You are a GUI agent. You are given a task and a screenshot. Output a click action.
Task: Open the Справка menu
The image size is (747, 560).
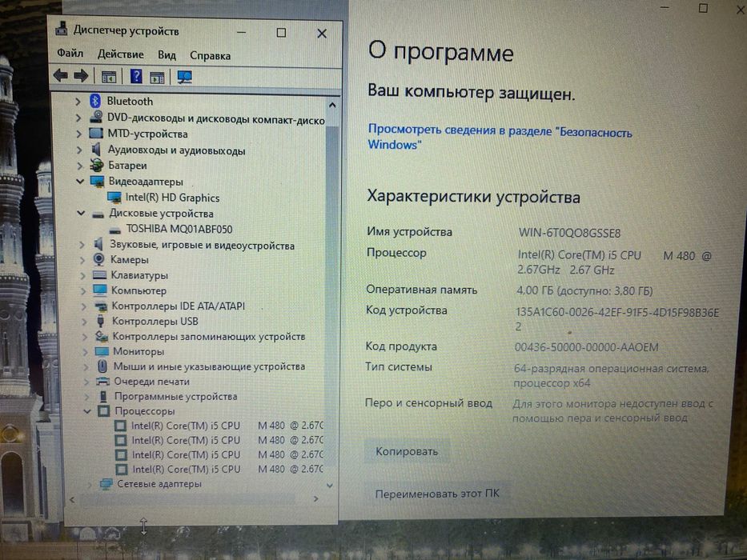[210, 56]
